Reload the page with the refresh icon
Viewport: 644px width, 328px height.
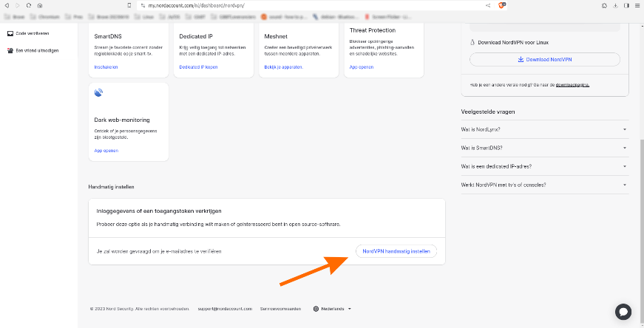tap(29, 5)
